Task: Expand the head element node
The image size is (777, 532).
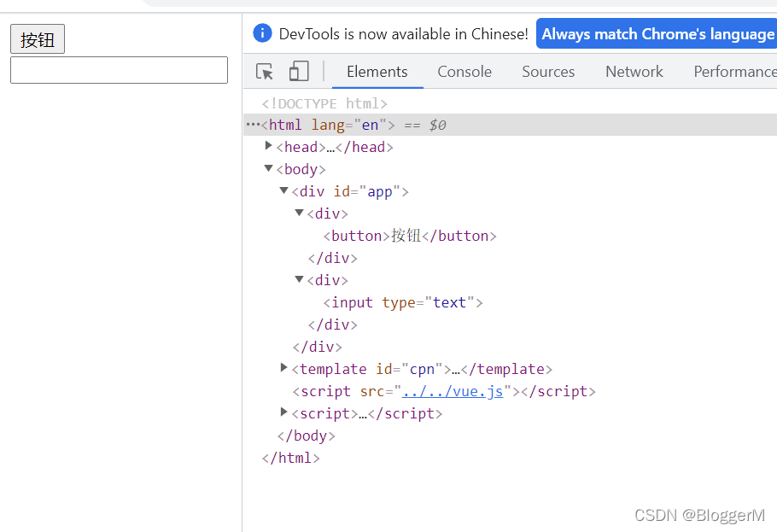Action: [x=269, y=146]
